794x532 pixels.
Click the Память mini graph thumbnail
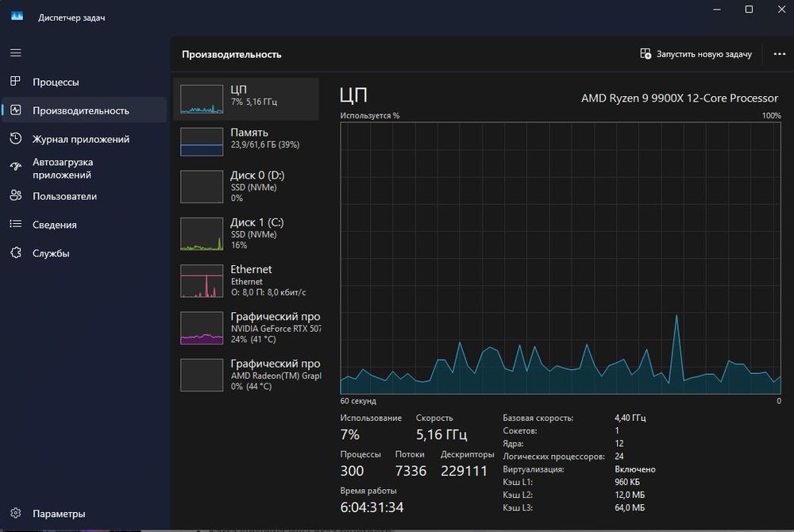[202, 141]
